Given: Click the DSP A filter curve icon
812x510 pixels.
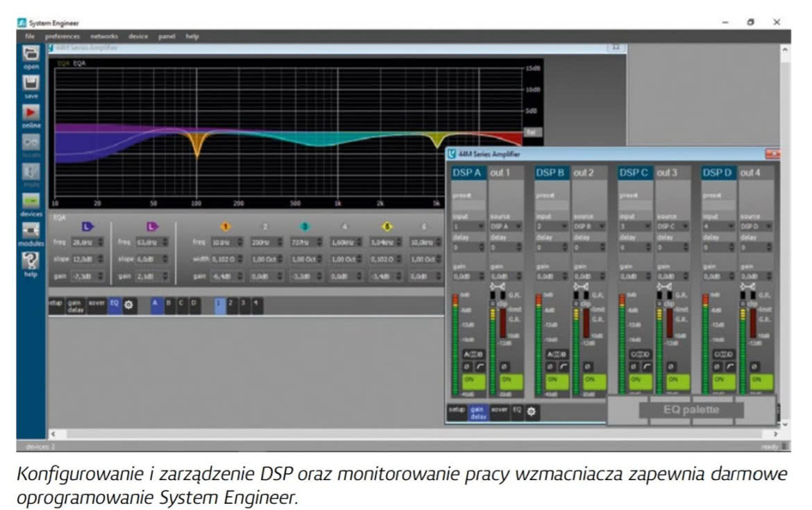Looking at the screenshot, I should [480, 366].
